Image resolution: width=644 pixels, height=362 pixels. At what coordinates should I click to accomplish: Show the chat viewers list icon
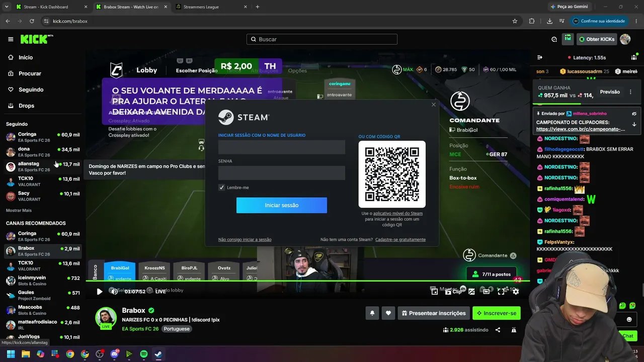point(634,57)
